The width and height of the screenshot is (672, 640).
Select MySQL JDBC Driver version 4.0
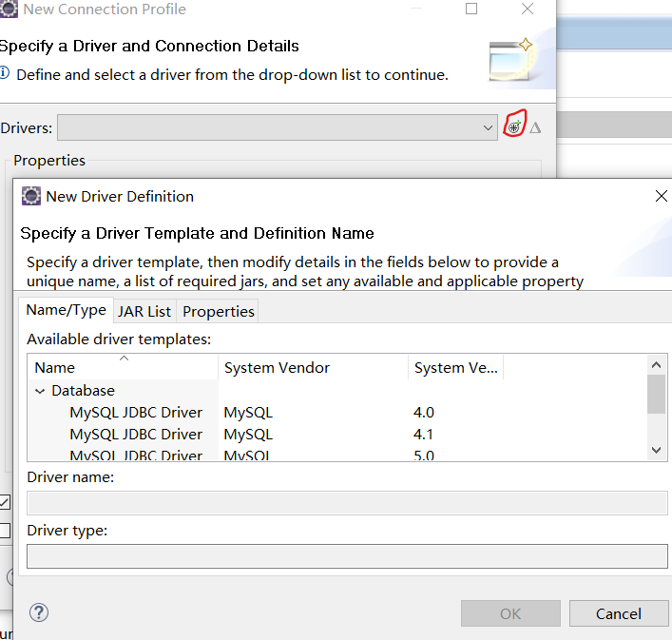click(136, 413)
